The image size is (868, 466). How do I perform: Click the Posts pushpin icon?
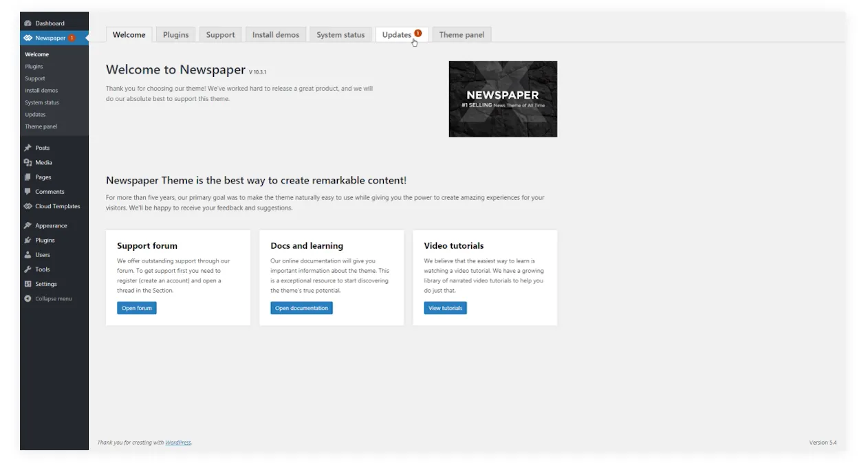point(28,148)
